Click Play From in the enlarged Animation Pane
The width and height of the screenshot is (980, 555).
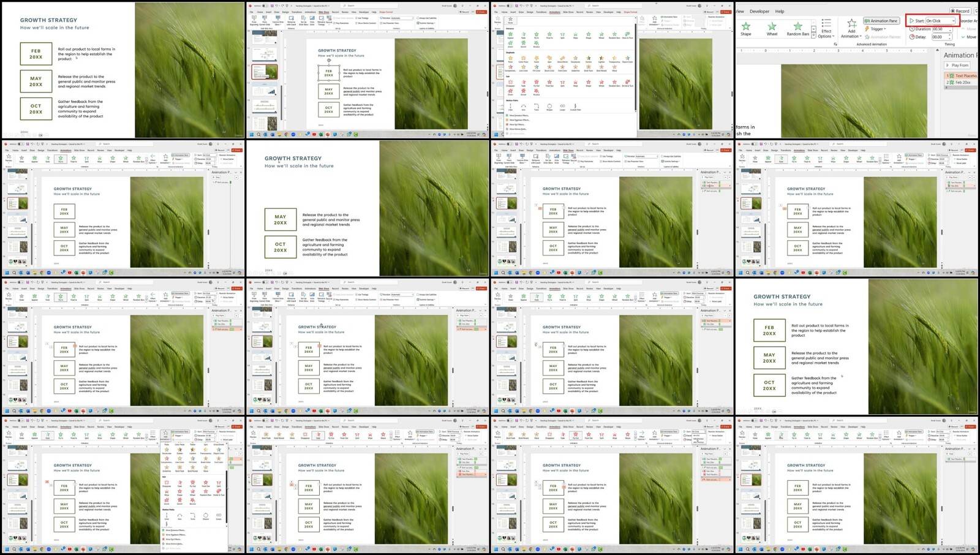pos(957,65)
